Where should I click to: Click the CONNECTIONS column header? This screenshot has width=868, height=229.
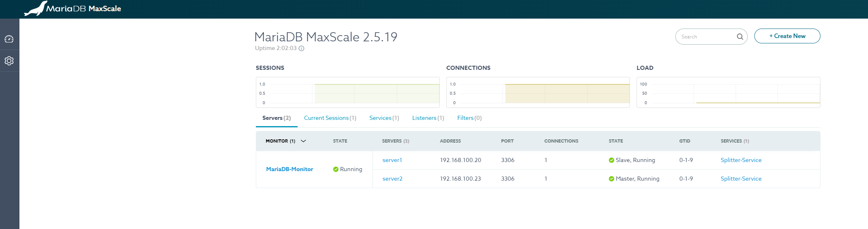click(561, 141)
